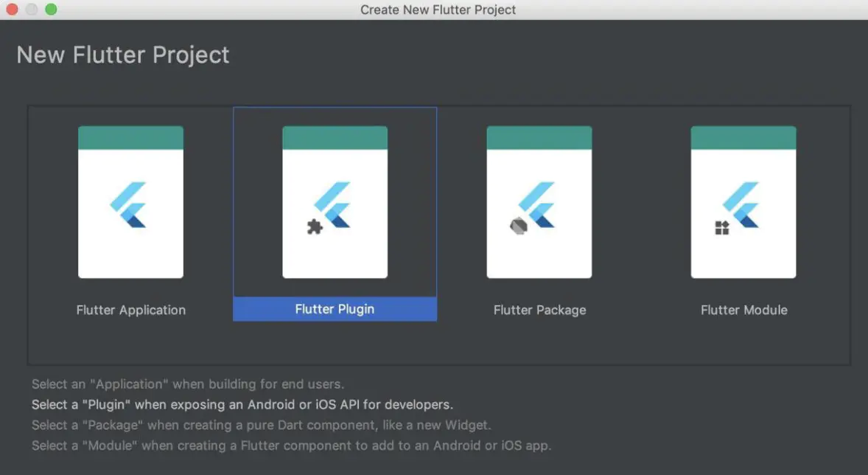Click the New Flutter Project heading

pos(123,55)
